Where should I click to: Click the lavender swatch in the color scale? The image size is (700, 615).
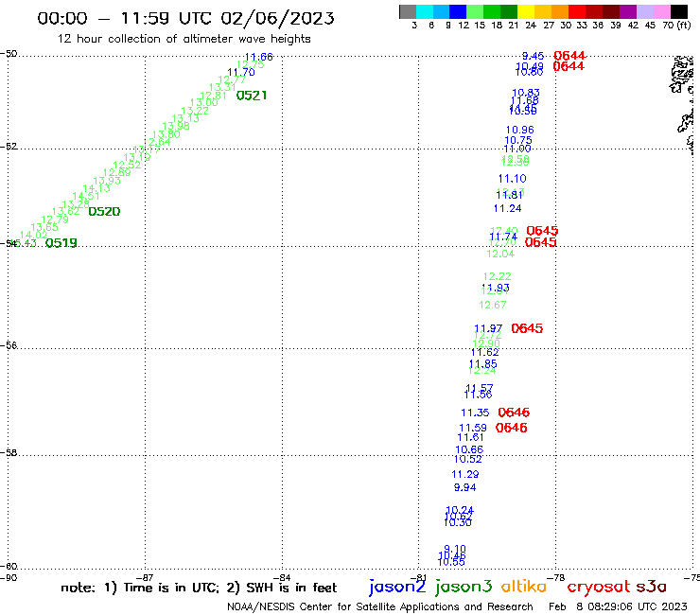(644, 11)
